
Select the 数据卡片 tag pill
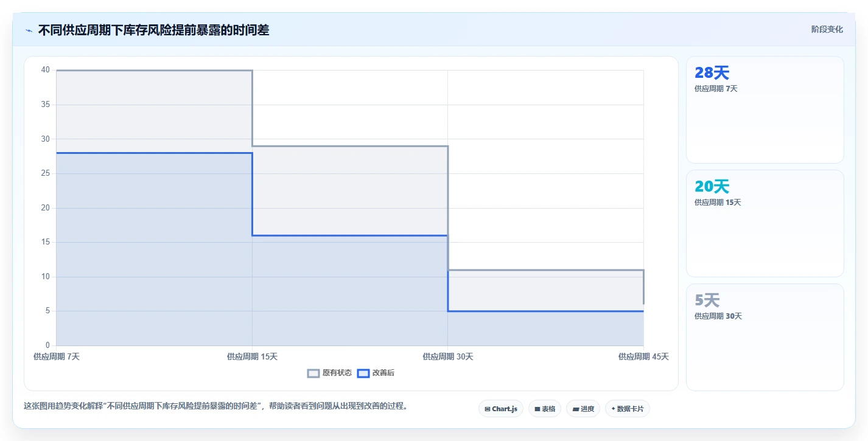pyautogui.click(x=628, y=409)
